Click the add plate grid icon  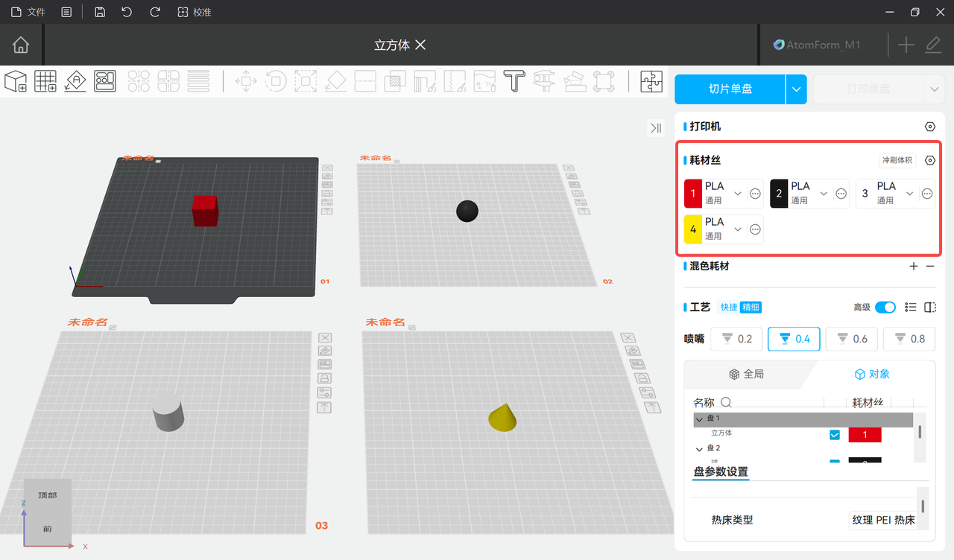click(x=45, y=81)
